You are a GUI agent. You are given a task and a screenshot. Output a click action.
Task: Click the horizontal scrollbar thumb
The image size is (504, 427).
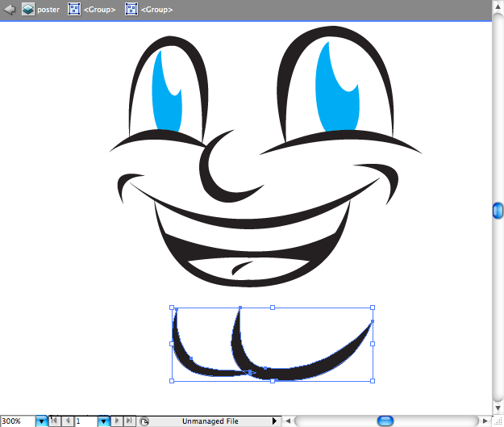(x=385, y=421)
